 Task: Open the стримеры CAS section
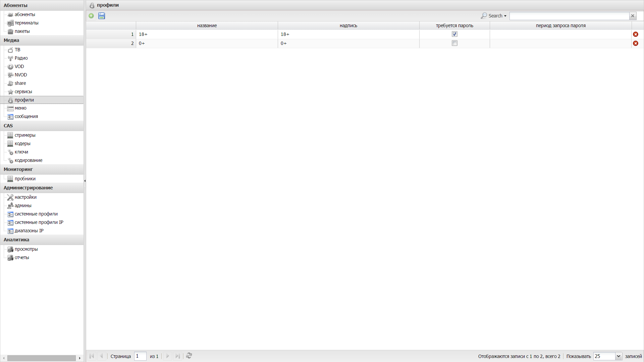25,135
